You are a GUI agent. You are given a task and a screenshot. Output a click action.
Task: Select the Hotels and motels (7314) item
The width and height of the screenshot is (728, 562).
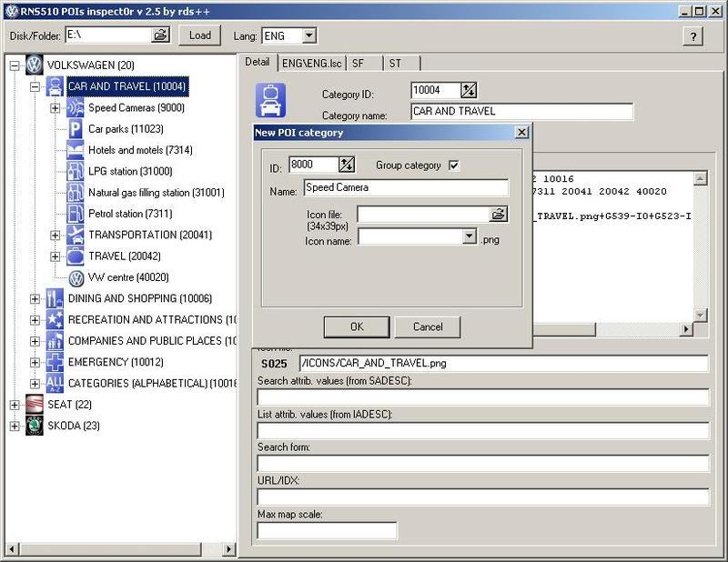point(140,150)
